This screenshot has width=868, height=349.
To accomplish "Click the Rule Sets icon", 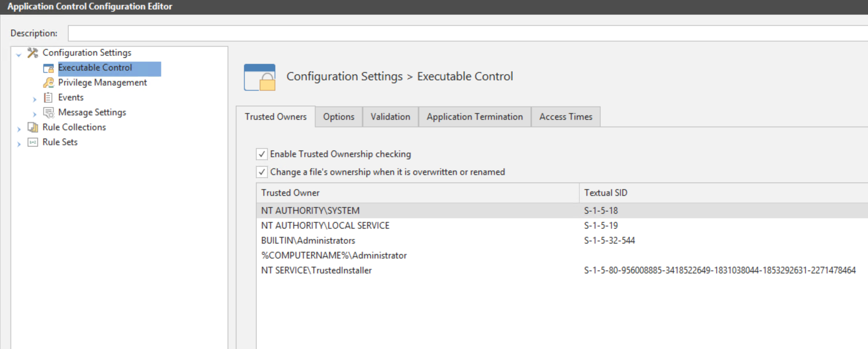I will click(33, 142).
